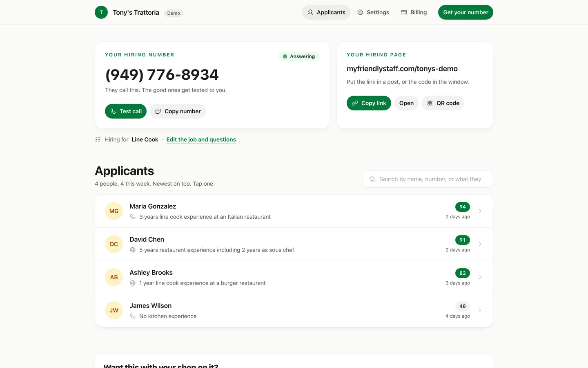The image size is (588, 368).
Task: Start a Test call
Action: pyautogui.click(x=126, y=111)
